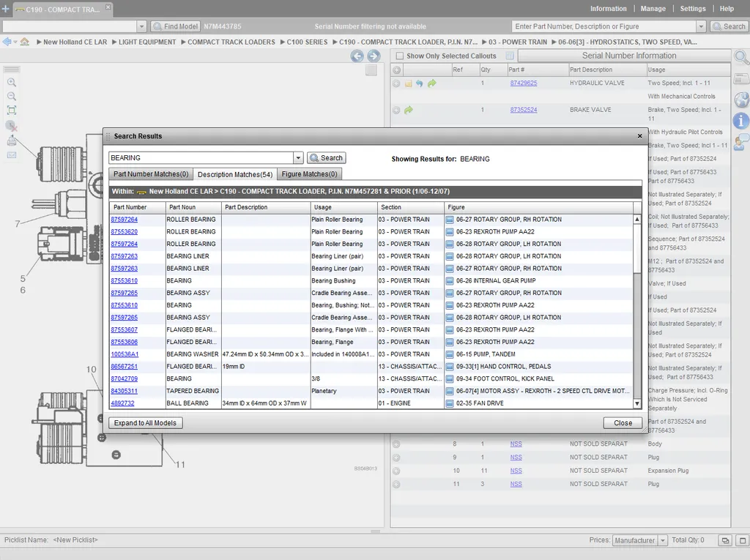Click the results scrollbar up arrow
This screenshot has width=750, height=560.
(x=637, y=220)
